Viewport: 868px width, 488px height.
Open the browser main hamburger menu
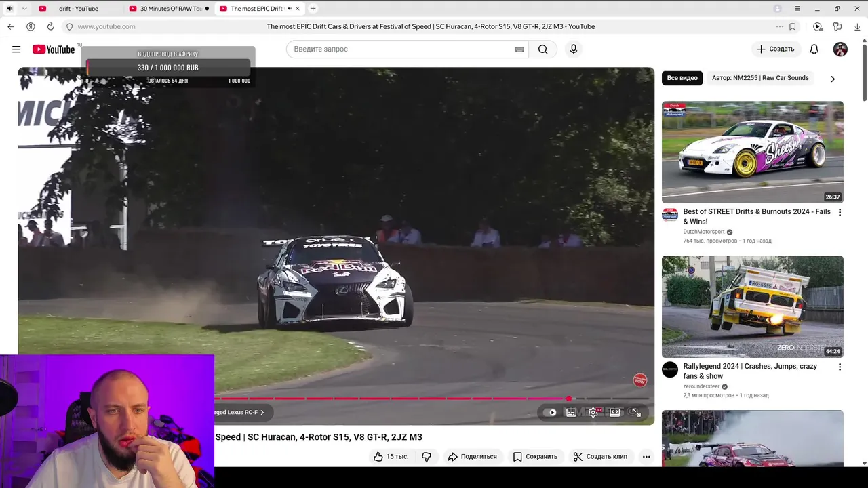coord(797,9)
